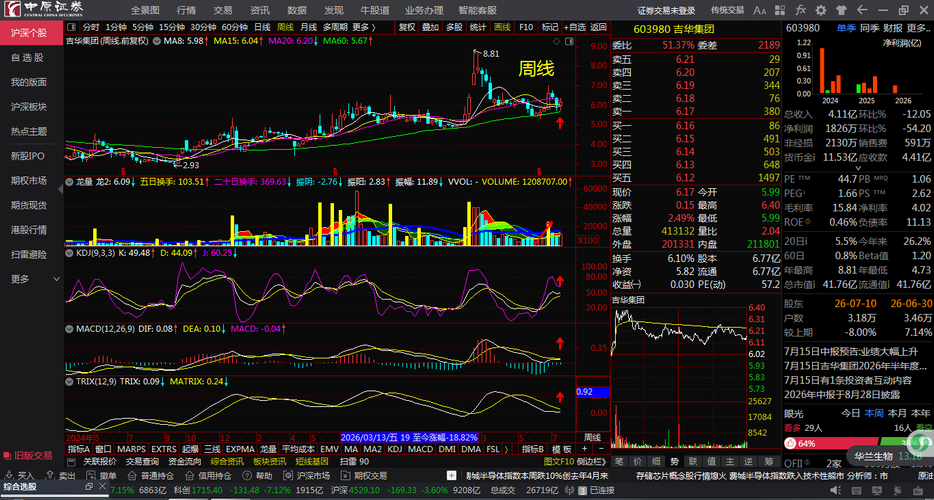Click 证券交易未登录 login link
This screenshot has width=934, height=500.
(x=666, y=10)
